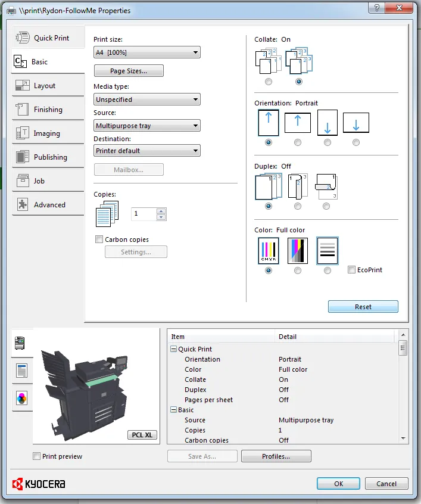This screenshot has width=421, height=504.
Task: Click the Page Sizes button
Action: (x=129, y=71)
